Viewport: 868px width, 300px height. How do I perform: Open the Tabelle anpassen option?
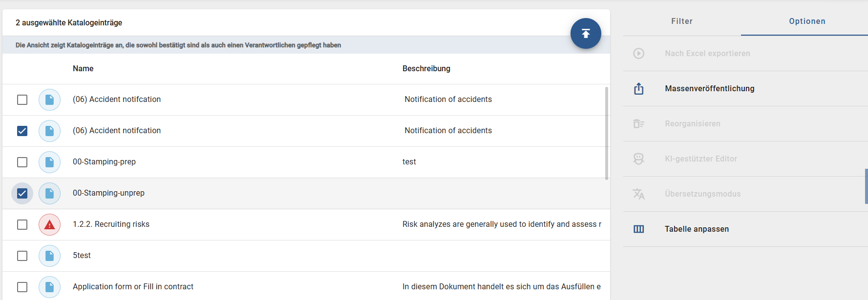tap(697, 229)
